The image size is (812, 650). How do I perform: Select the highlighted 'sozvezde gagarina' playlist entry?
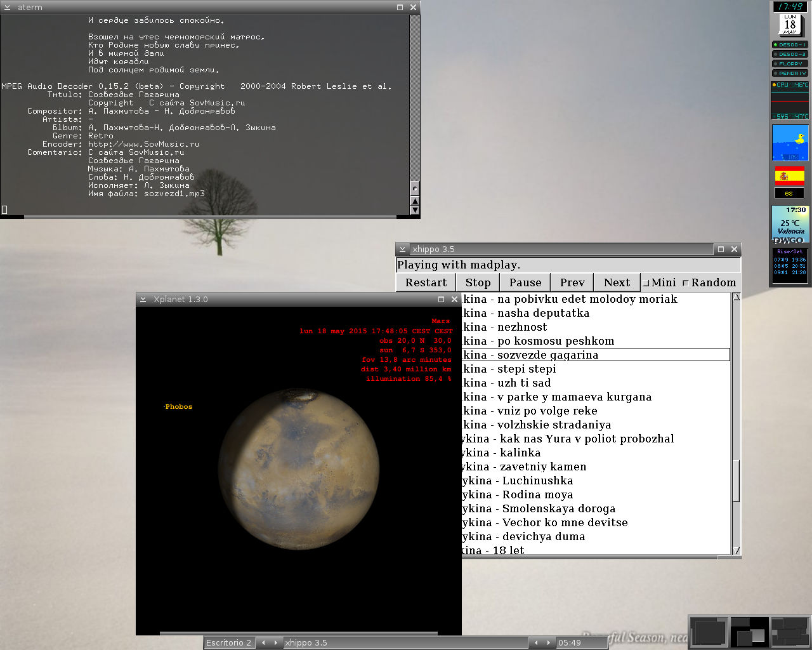coord(596,355)
